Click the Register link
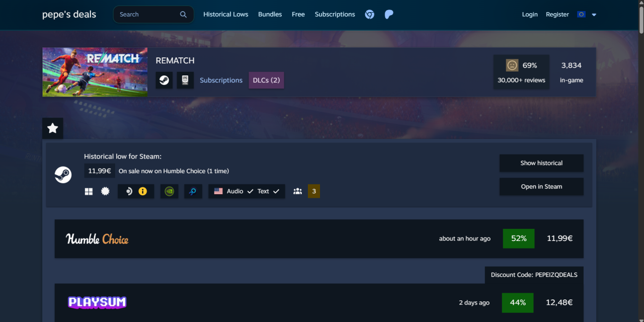The image size is (644, 322). [557, 15]
